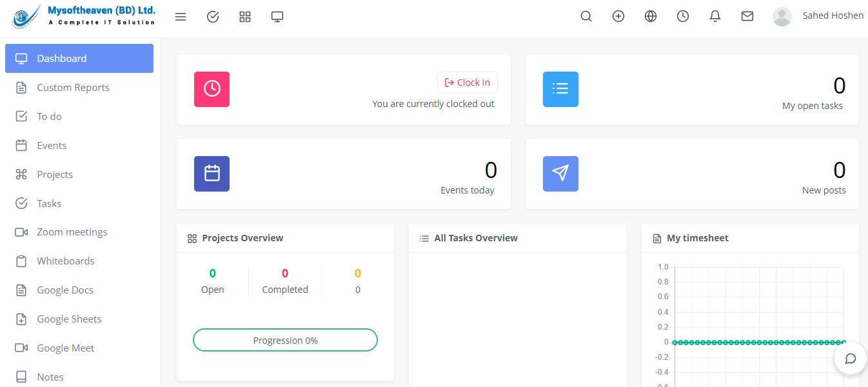Open the Sahed Hoshen user menu

(819, 16)
